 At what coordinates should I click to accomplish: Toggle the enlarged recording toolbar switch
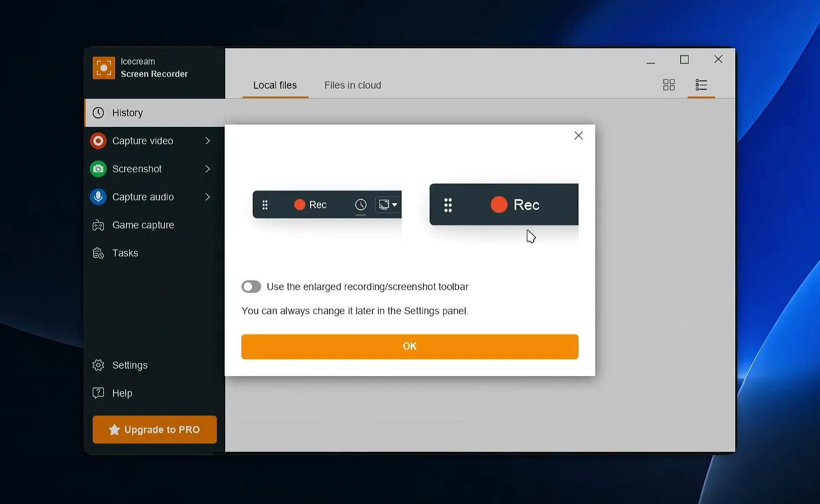[x=251, y=287]
